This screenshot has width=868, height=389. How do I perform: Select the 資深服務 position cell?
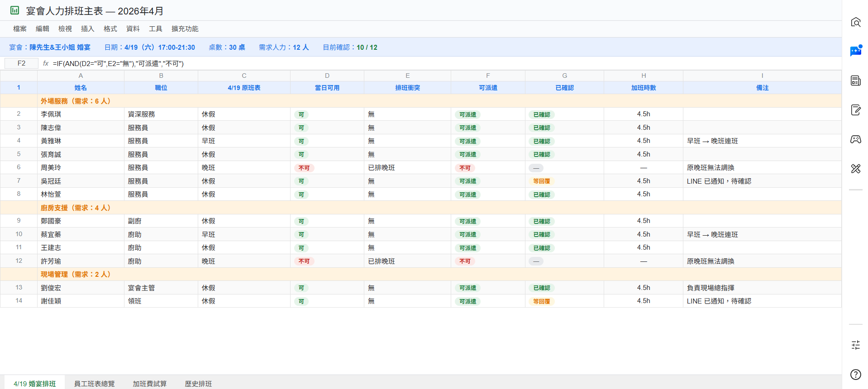coord(161,114)
